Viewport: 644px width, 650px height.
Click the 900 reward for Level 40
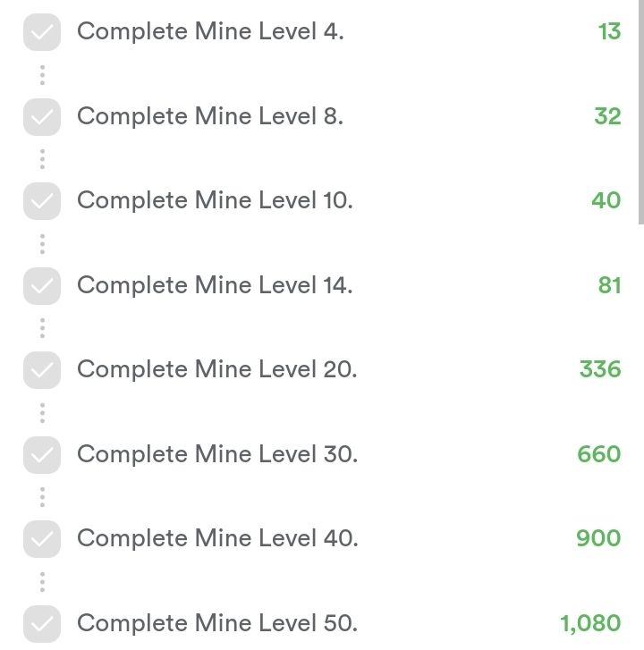point(598,538)
